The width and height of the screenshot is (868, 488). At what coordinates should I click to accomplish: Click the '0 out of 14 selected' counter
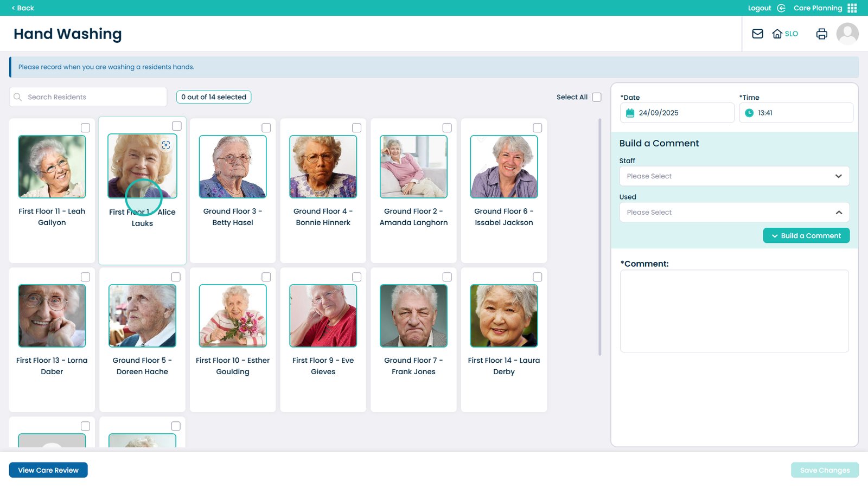(214, 97)
